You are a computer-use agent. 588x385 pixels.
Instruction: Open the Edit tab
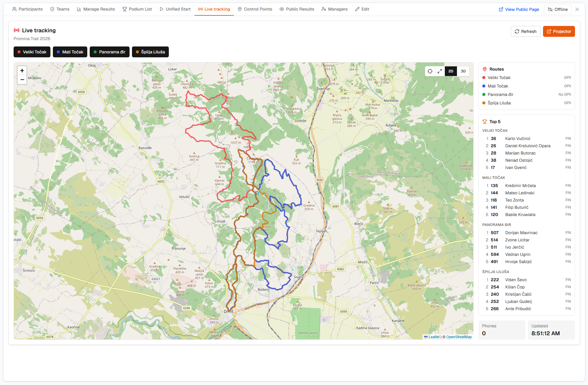coord(362,9)
